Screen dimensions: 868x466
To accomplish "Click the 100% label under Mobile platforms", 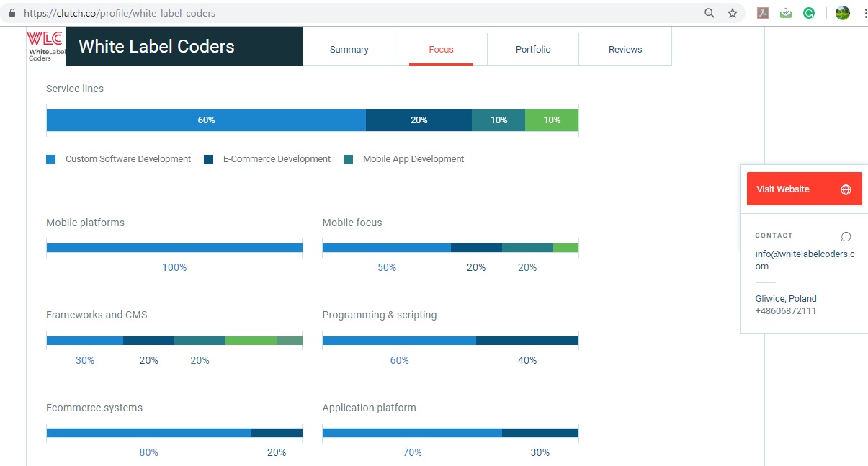I will click(174, 267).
